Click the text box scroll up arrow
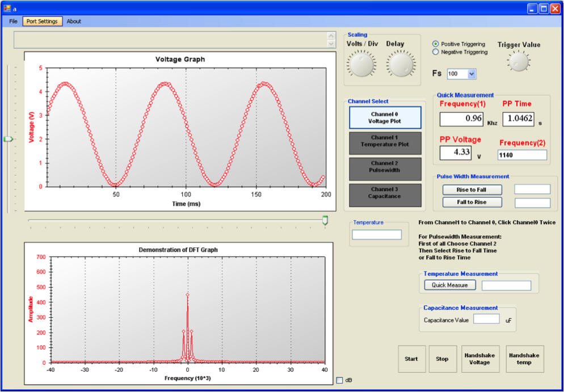 (x=331, y=36)
